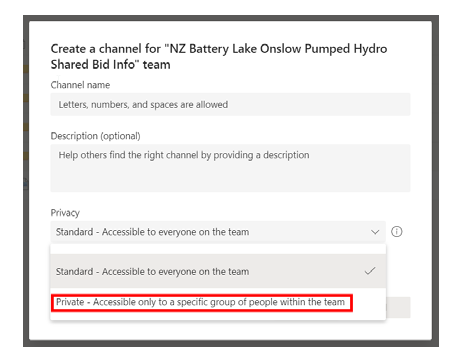Screen dimensions: 464x364
Task: Select Private - Accessible only to specific group
Action: pos(200,302)
